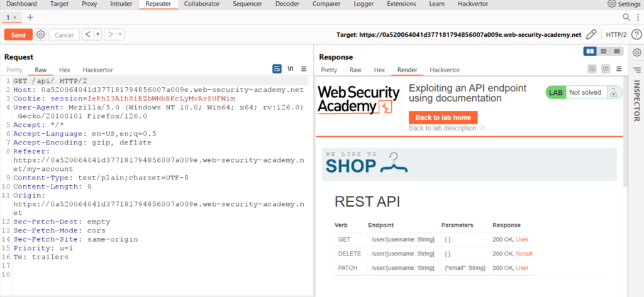Open the Intruder tab
Screen dimensions: 644x297
pos(121,4)
